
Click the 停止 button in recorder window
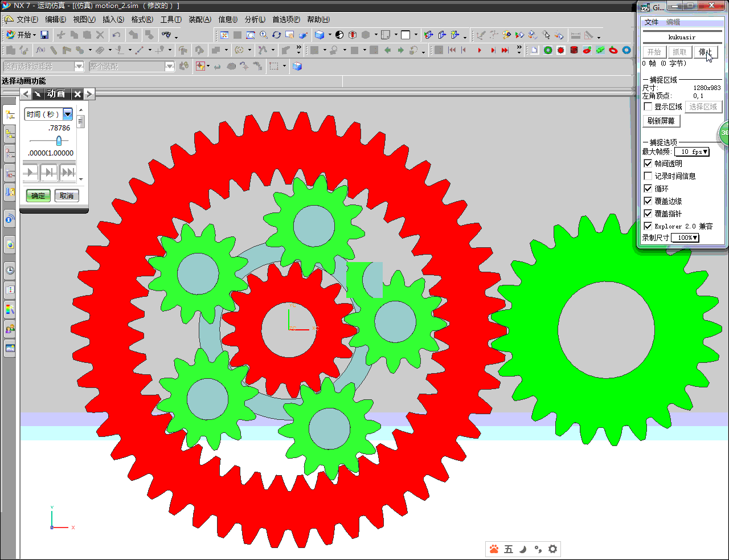coord(706,52)
